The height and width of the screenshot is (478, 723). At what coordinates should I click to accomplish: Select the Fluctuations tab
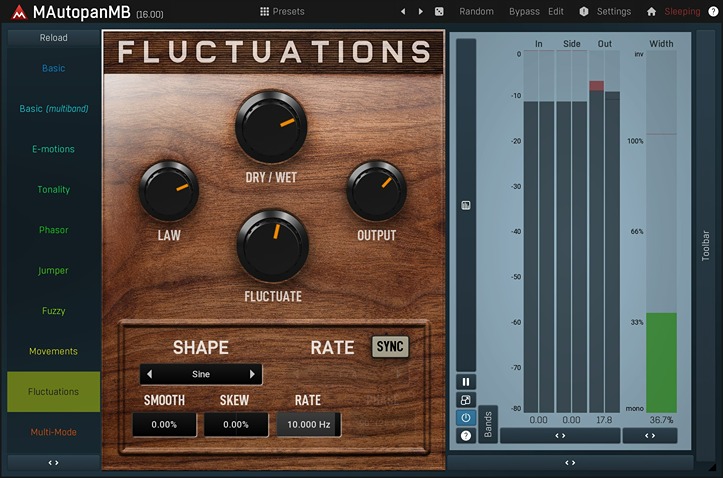(53, 392)
